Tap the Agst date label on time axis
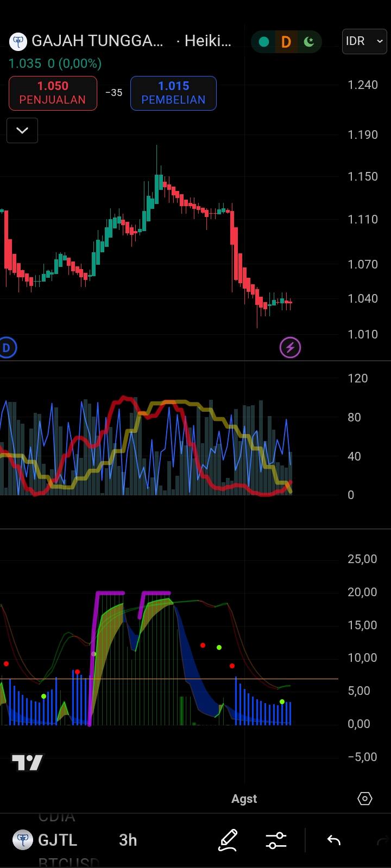 coord(244,799)
